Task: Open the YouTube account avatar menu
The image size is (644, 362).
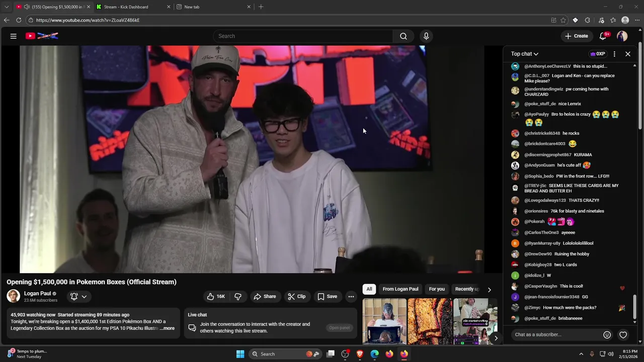Action: click(x=622, y=36)
